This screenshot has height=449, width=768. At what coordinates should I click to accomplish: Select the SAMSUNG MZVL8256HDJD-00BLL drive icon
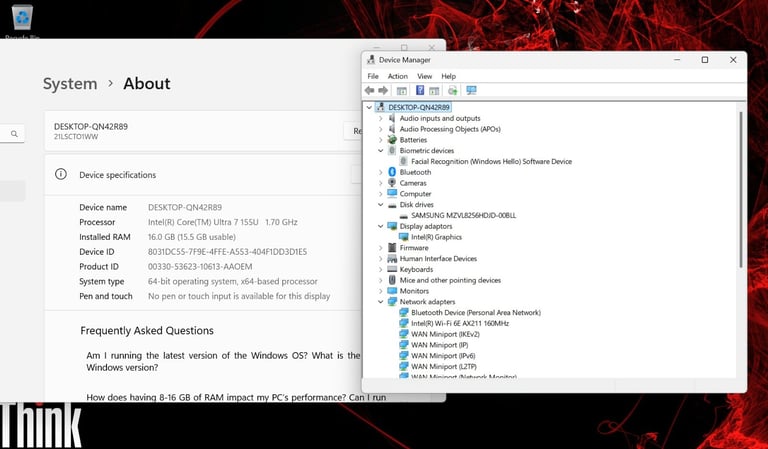coord(404,215)
